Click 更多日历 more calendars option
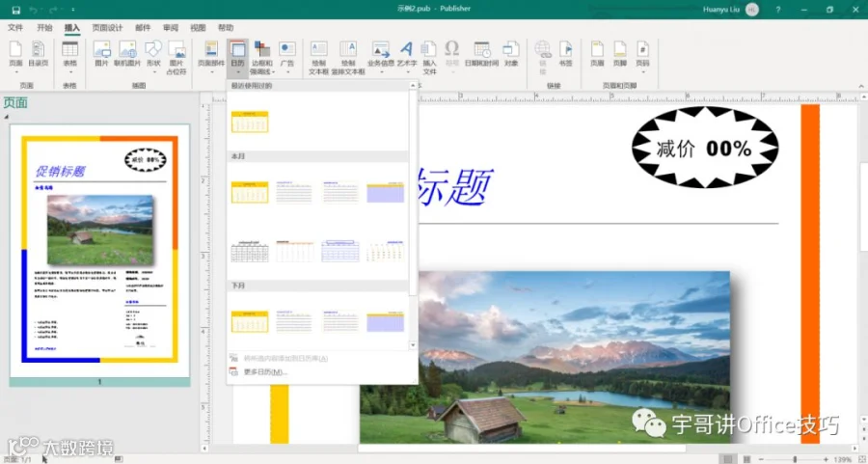868x464 pixels. (x=265, y=372)
